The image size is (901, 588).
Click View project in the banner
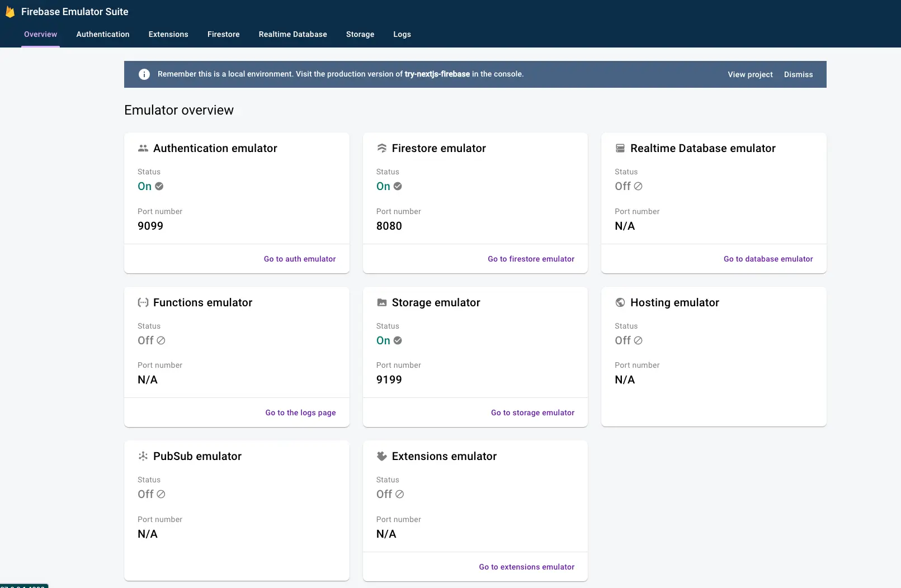pyautogui.click(x=750, y=74)
